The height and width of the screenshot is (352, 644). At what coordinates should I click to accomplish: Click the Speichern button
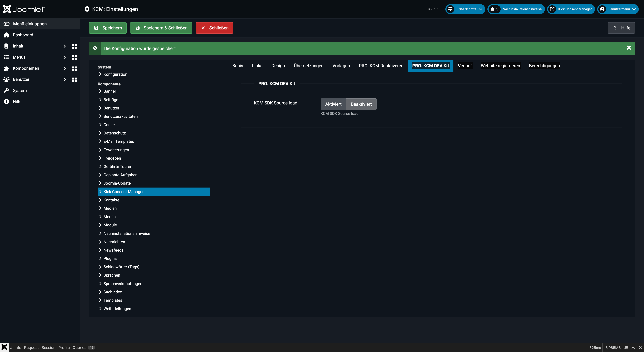click(108, 28)
